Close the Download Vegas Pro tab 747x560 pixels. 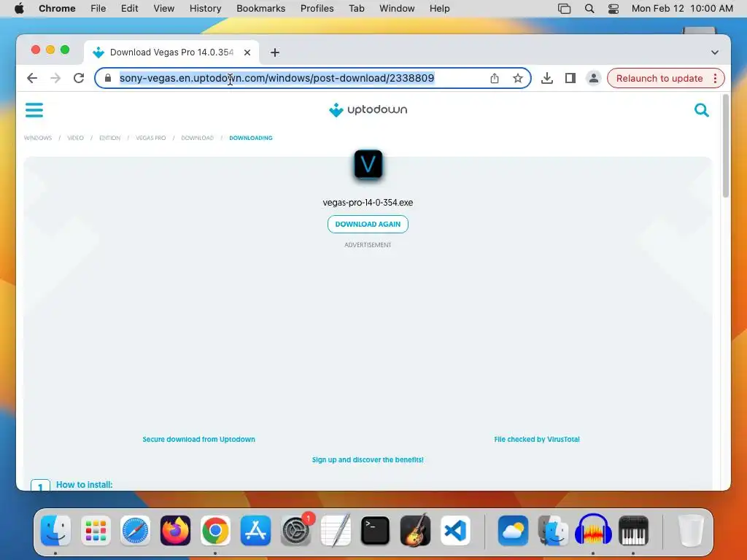pos(247,52)
